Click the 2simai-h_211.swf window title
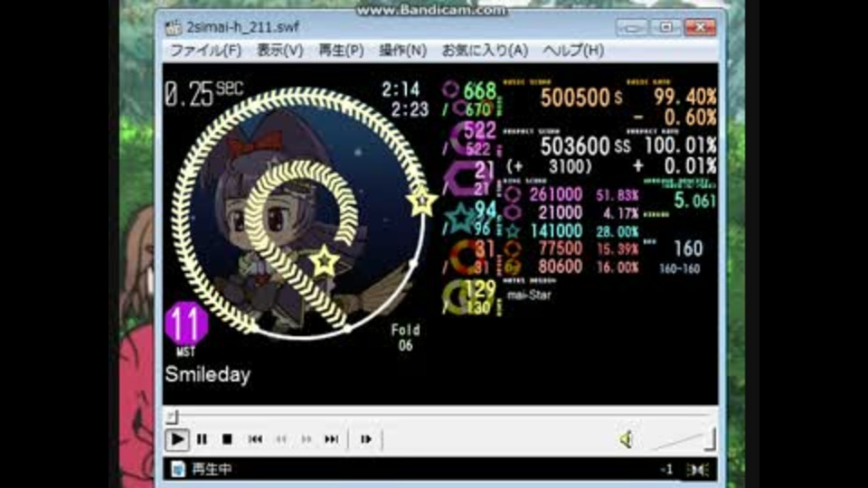 coord(242,27)
